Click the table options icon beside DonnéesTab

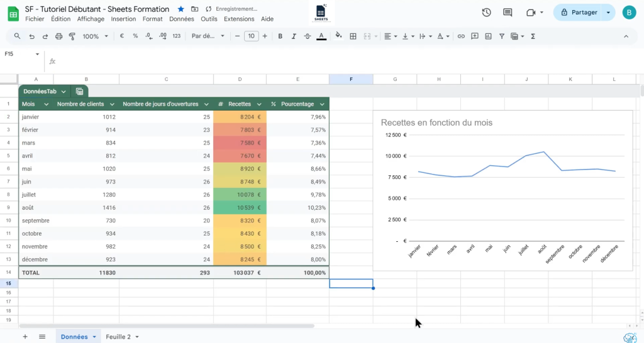[x=80, y=92]
